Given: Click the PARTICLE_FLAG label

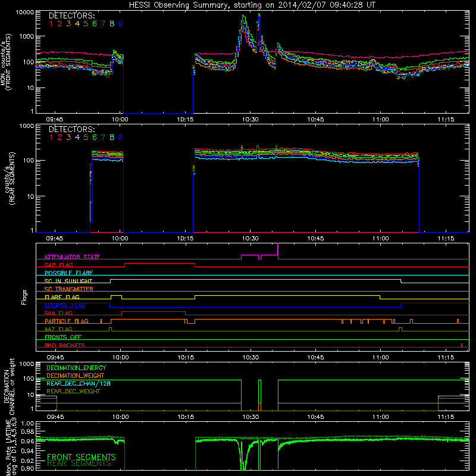Looking at the screenshot, I should click(67, 321).
